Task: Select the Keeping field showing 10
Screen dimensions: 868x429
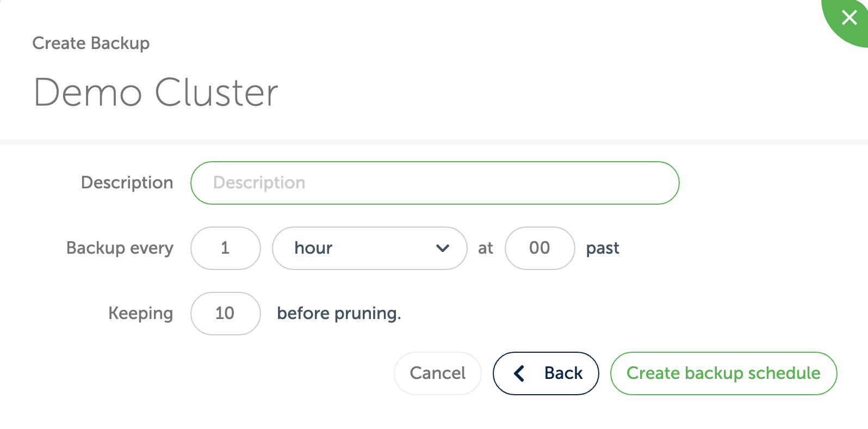Action: (225, 314)
